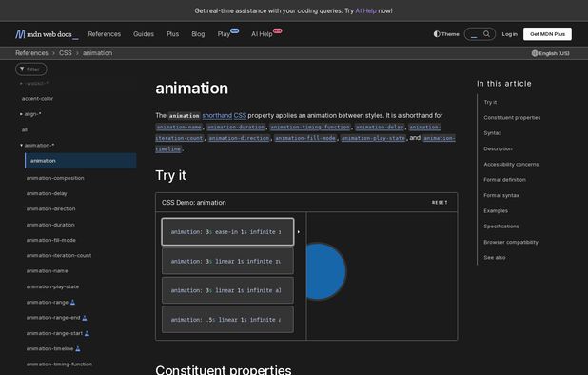Expand the align-* sidebar group
Screen dimensions: 588x375
pyautogui.click(x=30, y=114)
